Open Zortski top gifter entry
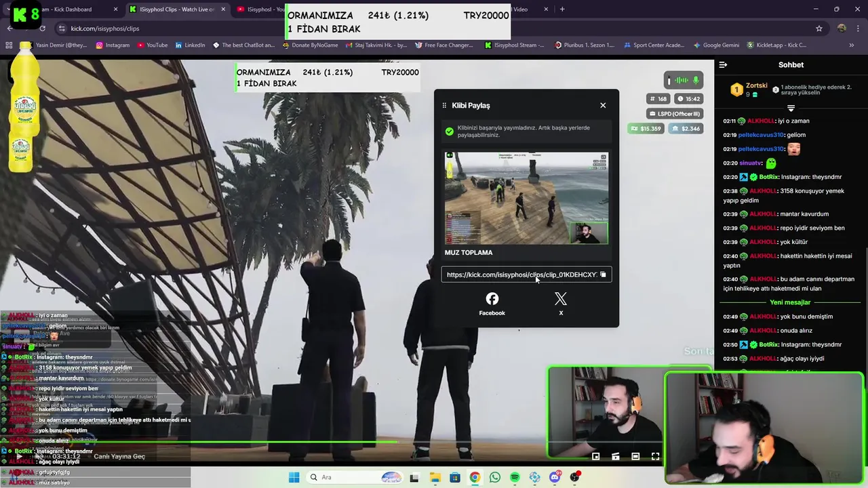 [x=749, y=89]
